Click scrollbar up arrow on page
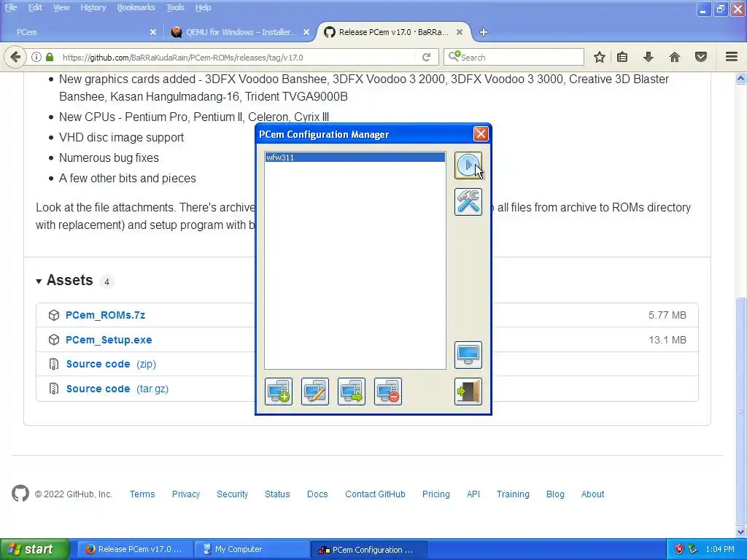 tap(740, 79)
